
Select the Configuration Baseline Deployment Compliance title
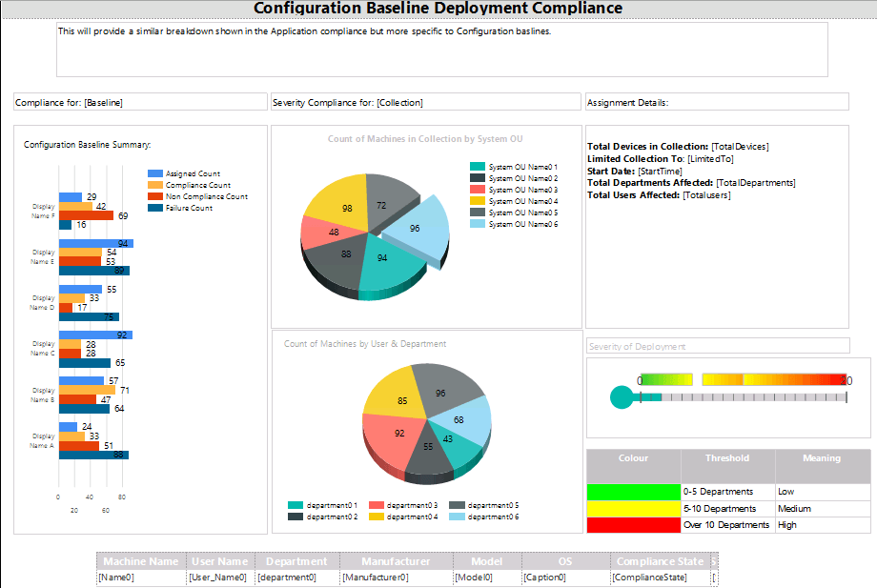point(438,9)
